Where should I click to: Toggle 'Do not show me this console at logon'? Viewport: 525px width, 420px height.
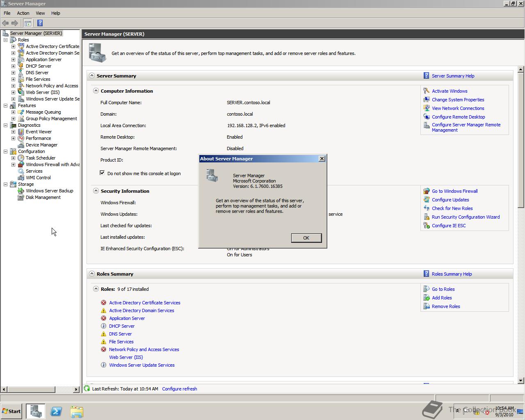102,173
